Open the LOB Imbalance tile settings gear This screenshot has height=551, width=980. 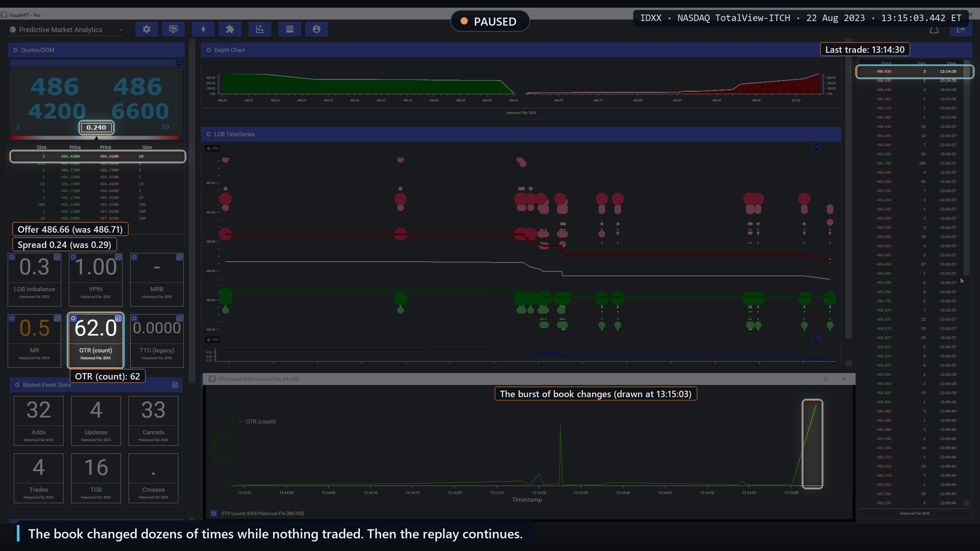tap(12, 257)
